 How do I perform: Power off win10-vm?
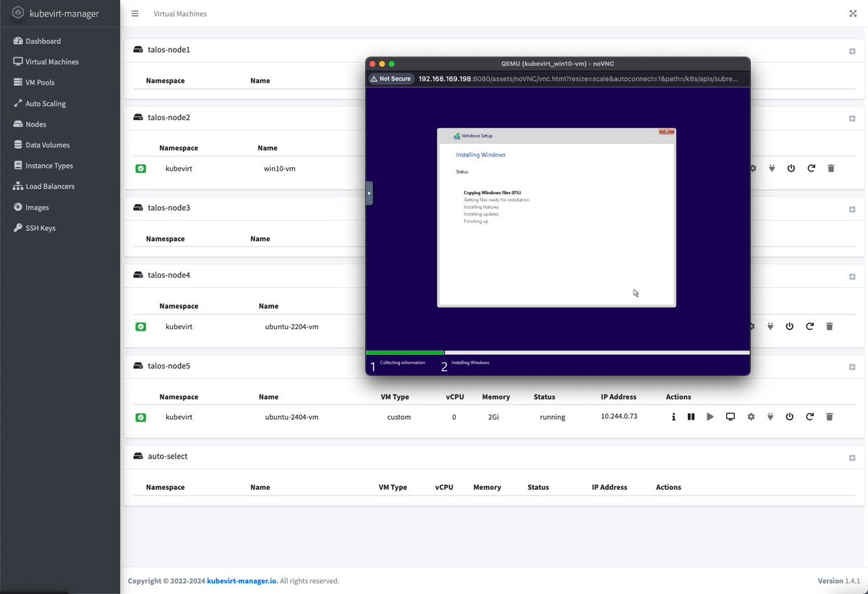(x=791, y=169)
